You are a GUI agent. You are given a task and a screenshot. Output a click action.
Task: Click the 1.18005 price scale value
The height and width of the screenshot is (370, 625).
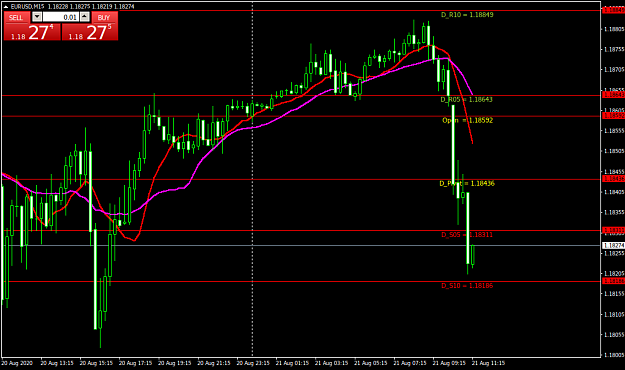click(614, 355)
